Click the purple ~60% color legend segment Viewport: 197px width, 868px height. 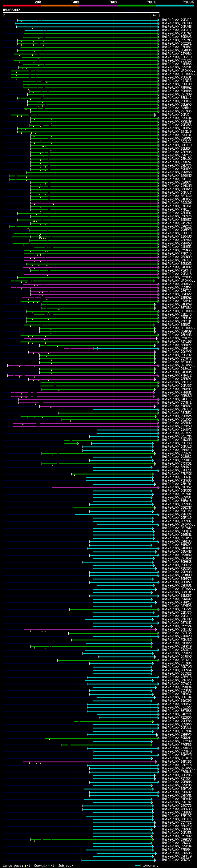[x=99, y=6]
